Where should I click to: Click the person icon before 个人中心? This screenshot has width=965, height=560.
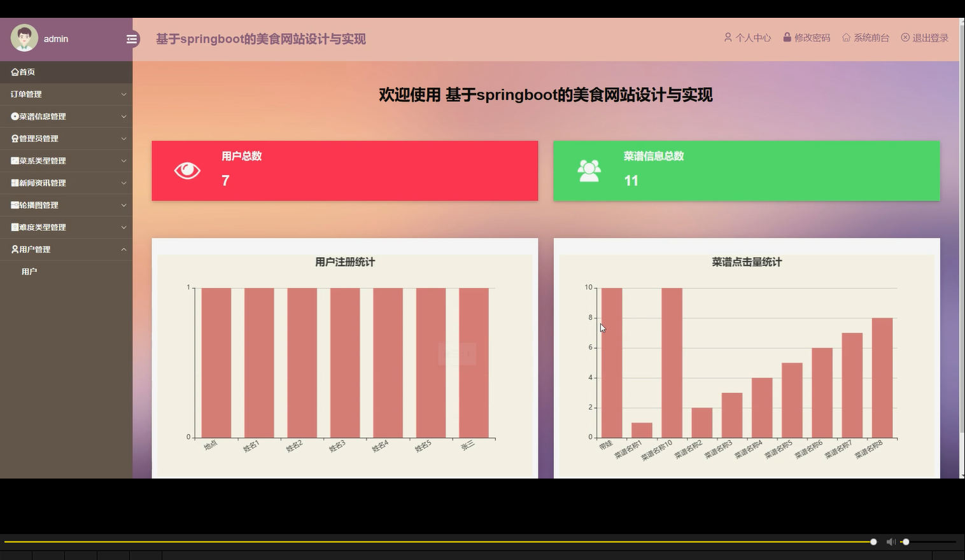[x=728, y=38]
